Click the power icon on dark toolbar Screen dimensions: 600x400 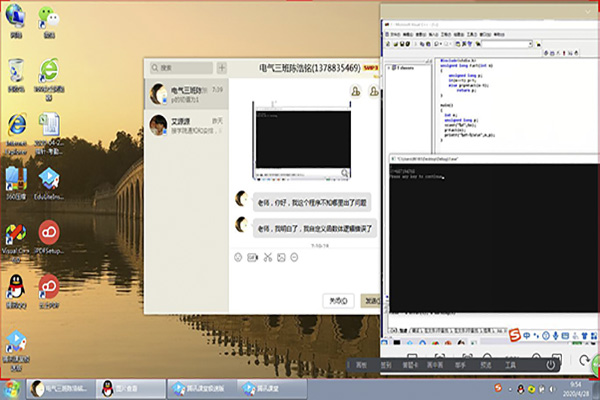point(550,365)
